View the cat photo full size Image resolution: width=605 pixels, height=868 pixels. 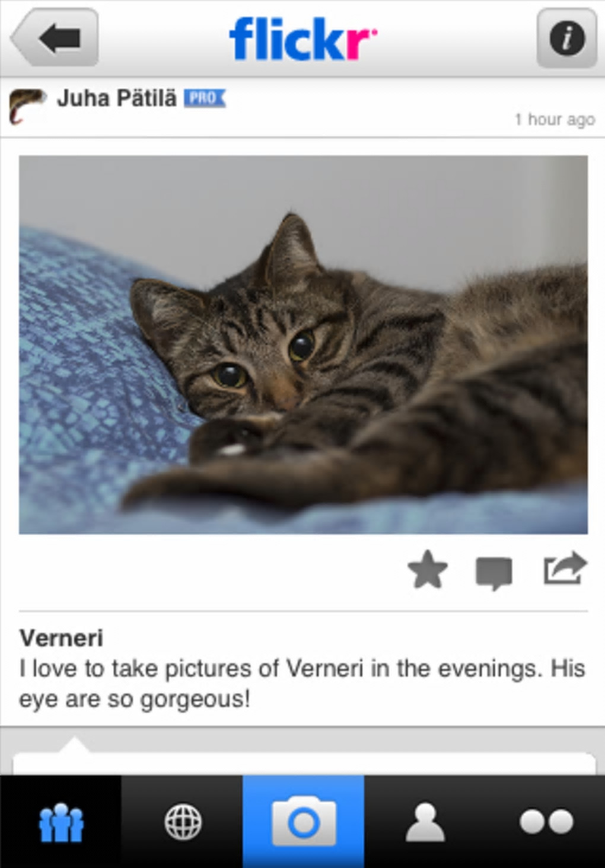[x=303, y=344]
